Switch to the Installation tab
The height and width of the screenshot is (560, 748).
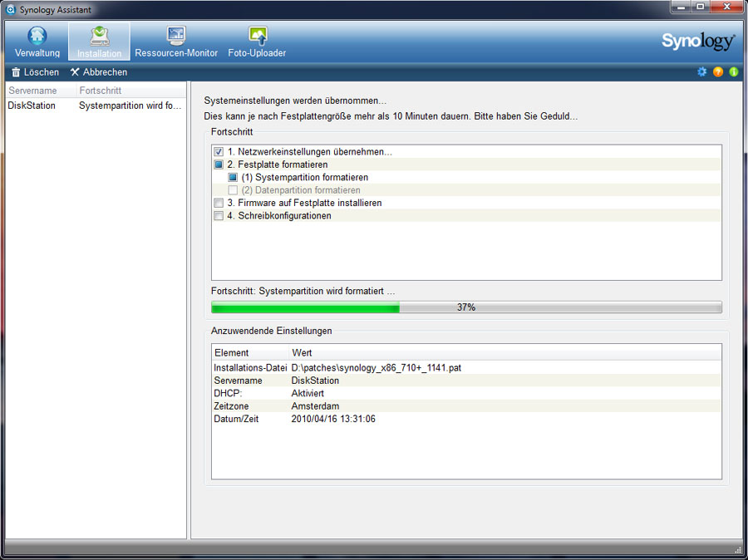(99, 42)
